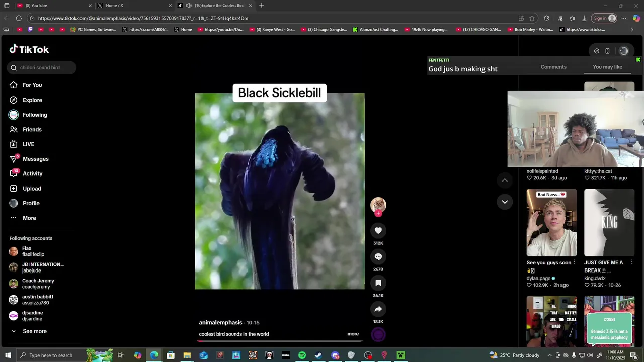Like the Black Sicklebill video with heart icon
Screen dimensions: 644x362
(378, 231)
